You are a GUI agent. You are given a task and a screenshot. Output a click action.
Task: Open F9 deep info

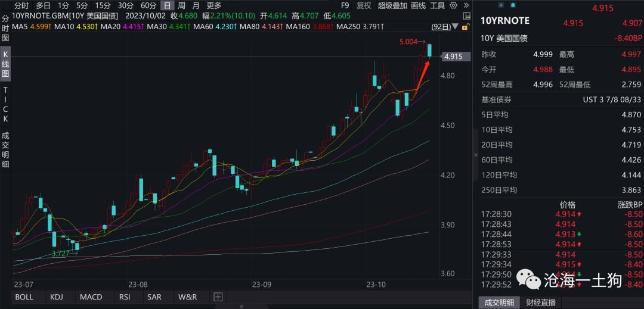(x=345, y=5)
